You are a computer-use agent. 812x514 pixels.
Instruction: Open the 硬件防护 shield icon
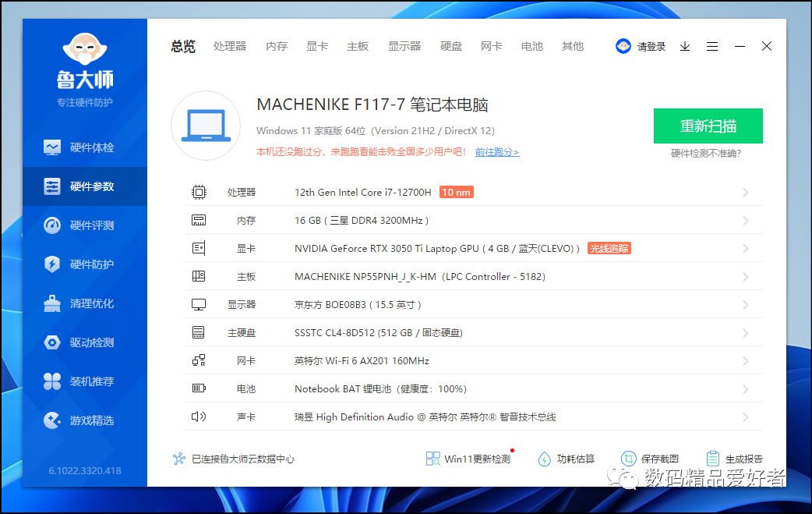tap(51, 264)
